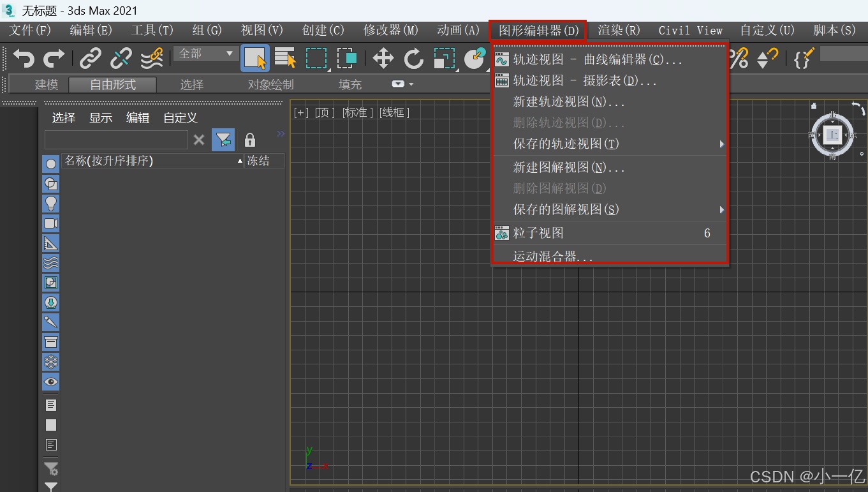Open the Civil View menu
This screenshot has height=492, width=868.
tap(691, 30)
